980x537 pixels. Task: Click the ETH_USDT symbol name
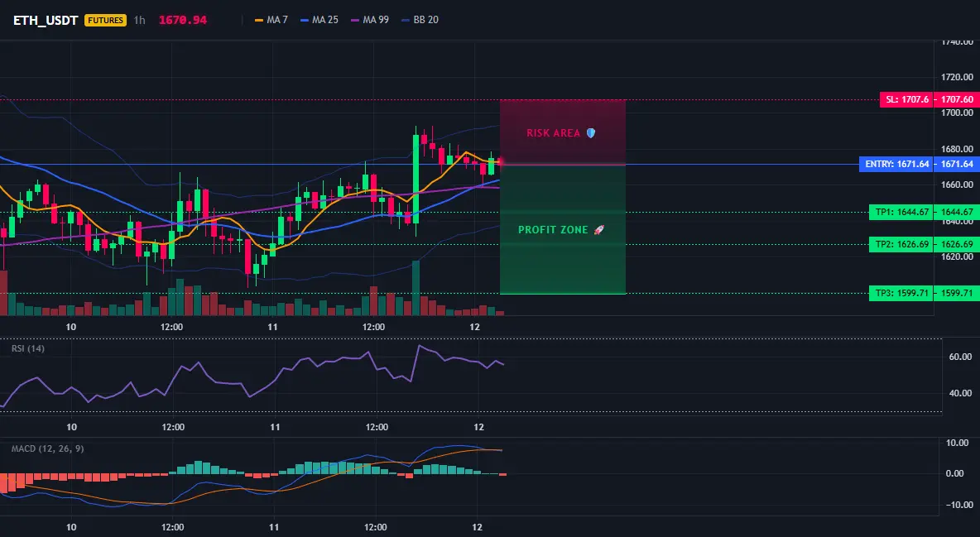pyautogui.click(x=46, y=20)
